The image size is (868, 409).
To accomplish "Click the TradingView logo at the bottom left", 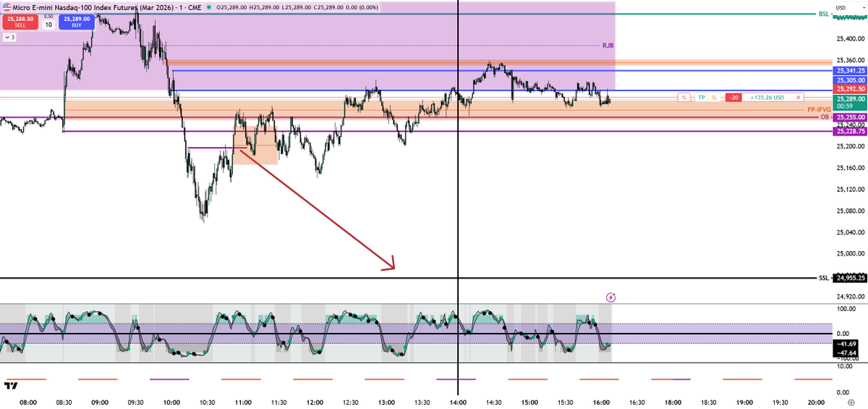I will [x=12, y=384].
